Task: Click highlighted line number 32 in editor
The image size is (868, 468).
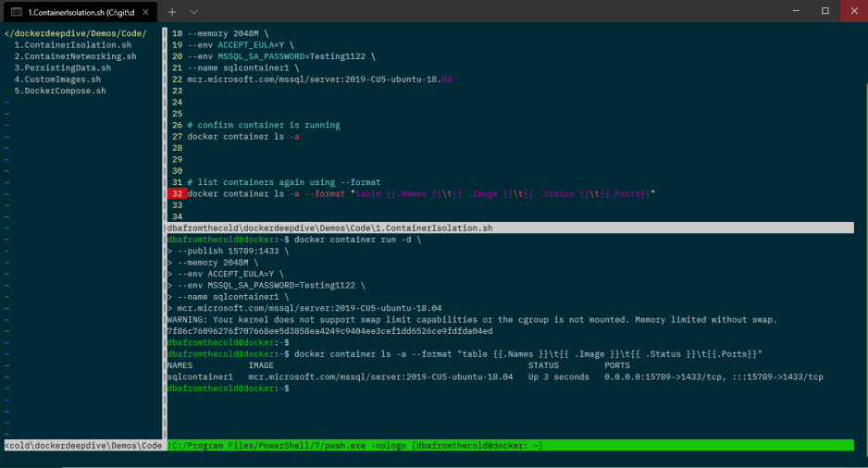Action: point(176,194)
